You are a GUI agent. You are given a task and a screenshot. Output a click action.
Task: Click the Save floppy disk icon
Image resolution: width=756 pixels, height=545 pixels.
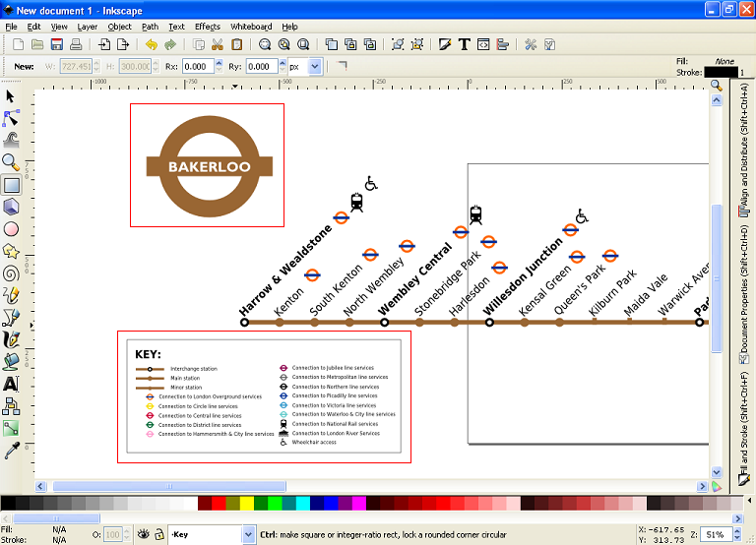point(57,45)
